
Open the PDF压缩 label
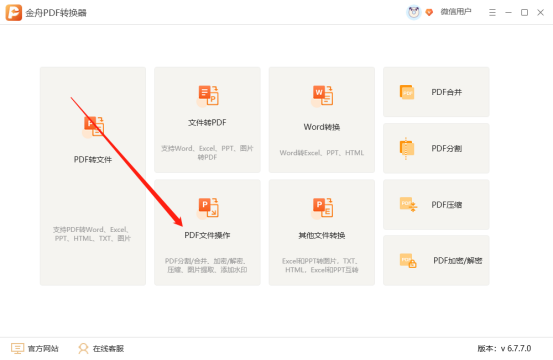pyautogui.click(x=446, y=205)
